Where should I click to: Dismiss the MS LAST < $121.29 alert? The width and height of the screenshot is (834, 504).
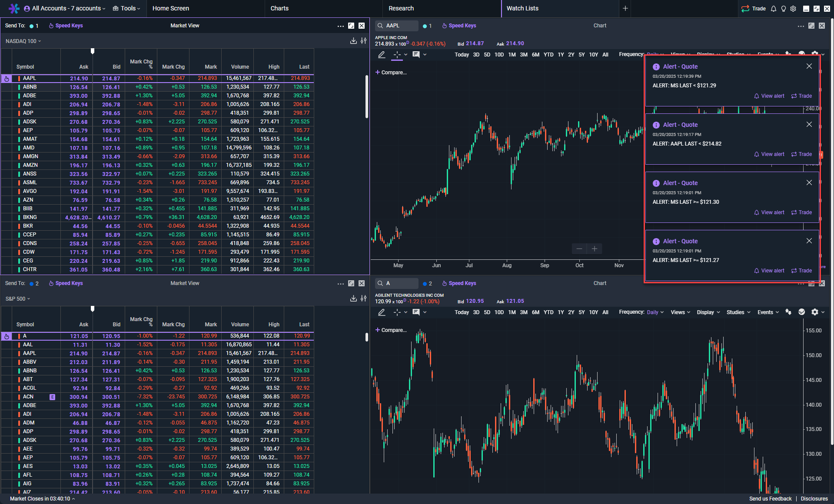pos(809,66)
